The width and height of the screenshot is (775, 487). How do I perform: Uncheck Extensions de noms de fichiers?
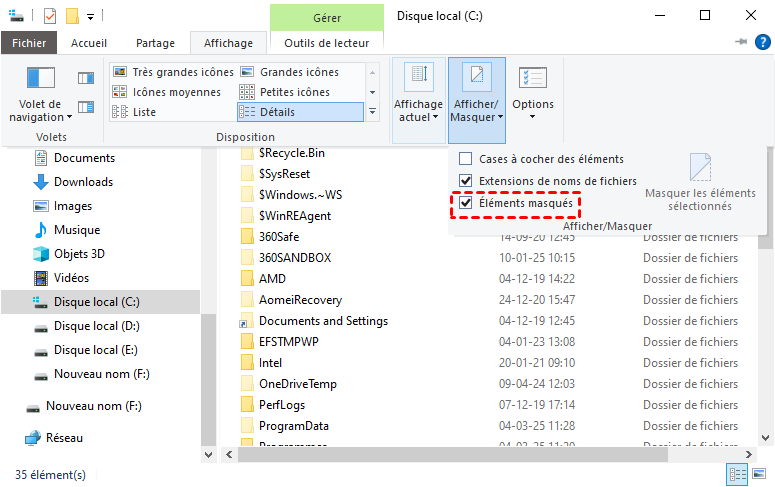pos(466,180)
